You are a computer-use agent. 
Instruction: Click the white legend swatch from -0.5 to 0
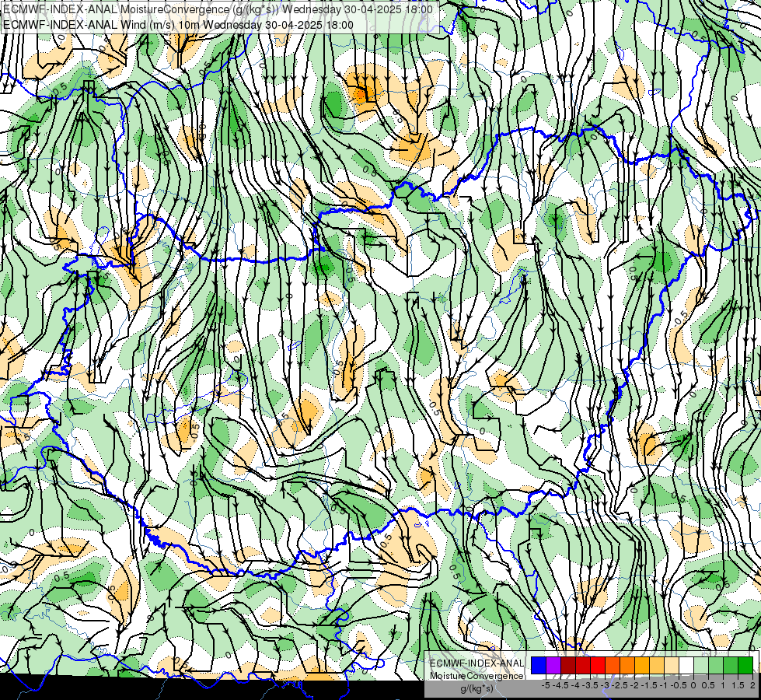686,666
